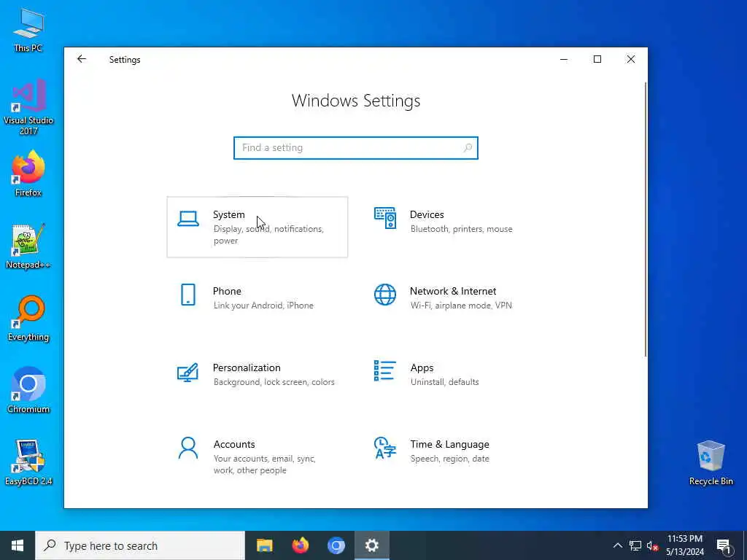This screenshot has height=560, width=747.
Task: Open the Devices keyboard and speaker icon
Action: click(385, 218)
